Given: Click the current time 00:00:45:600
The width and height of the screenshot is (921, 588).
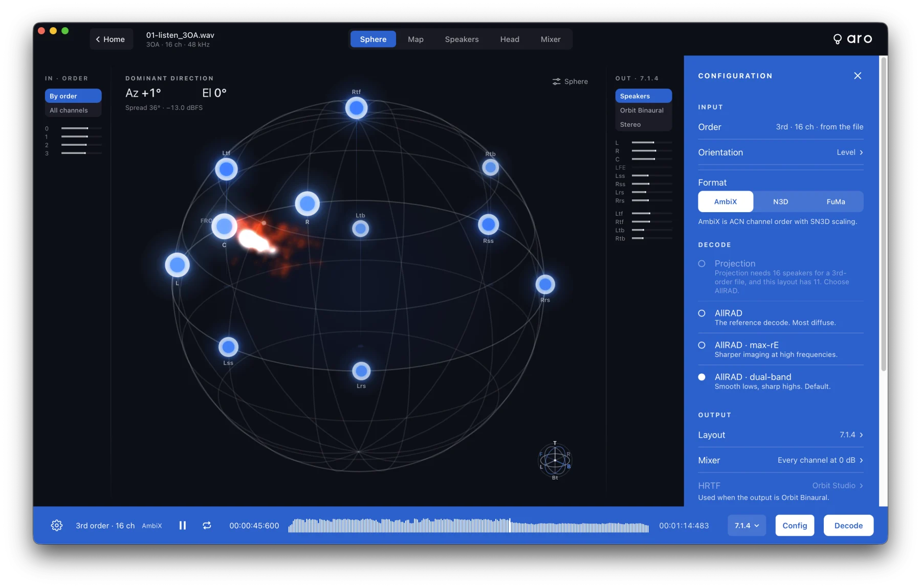Looking at the screenshot, I should coord(254,526).
